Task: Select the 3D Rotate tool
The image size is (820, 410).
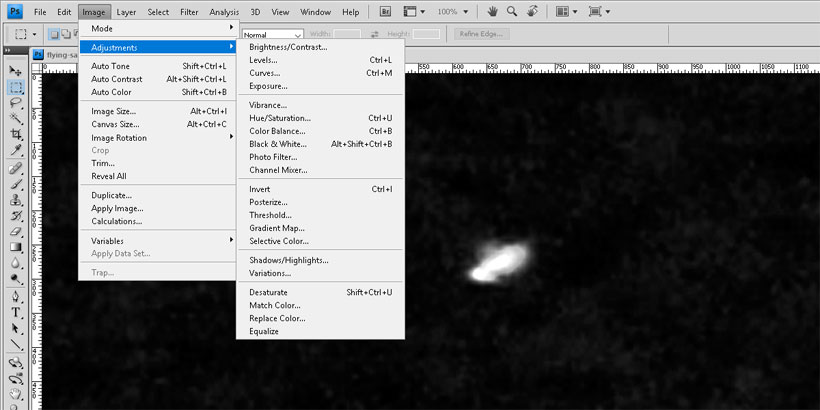Action: [16, 362]
